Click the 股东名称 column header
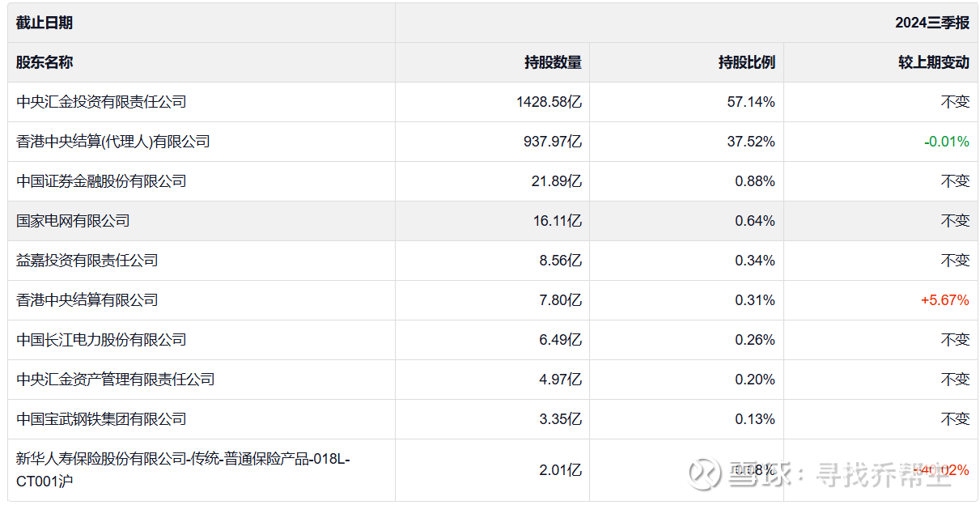Image resolution: width=980 pixels, height=505 pixels. click(x=45, y=62)
